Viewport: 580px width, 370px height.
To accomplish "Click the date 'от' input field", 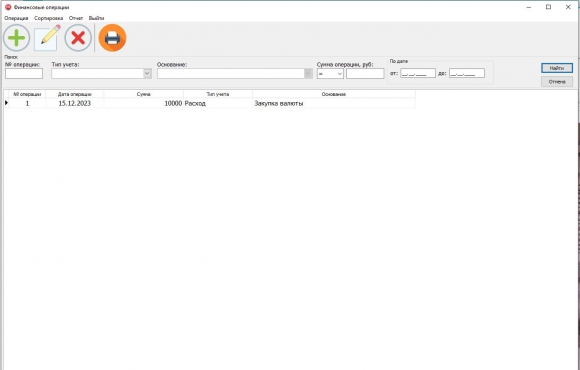I will [x=418, y=73].
